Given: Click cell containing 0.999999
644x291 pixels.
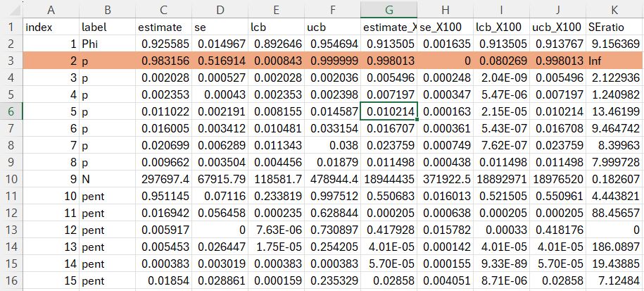Looking at the screenshot, I should (x=333, y=61).
